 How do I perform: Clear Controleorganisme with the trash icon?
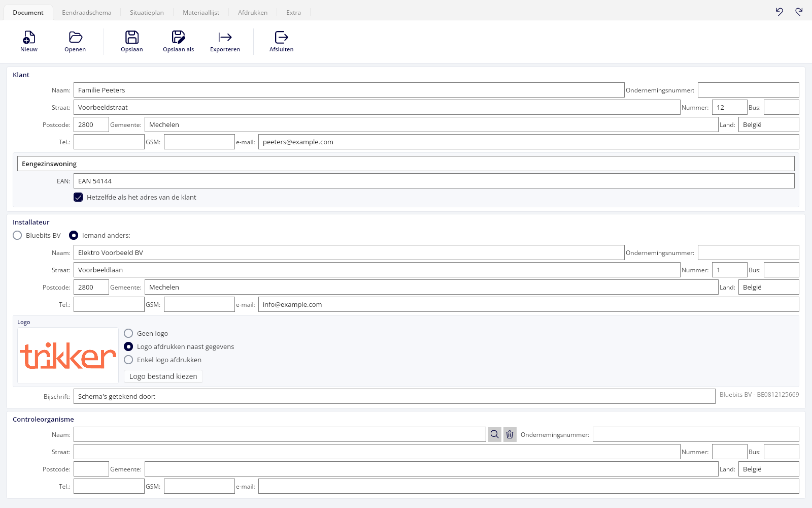click(510, 434)
